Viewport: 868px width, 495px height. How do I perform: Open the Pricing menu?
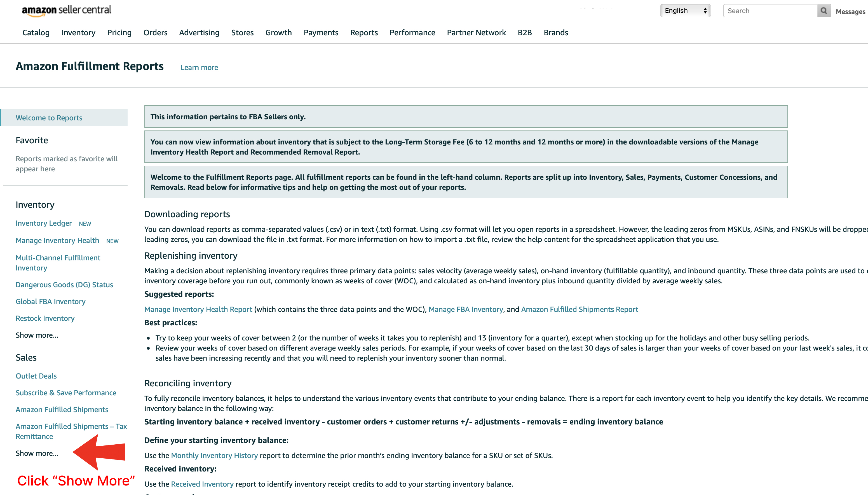[119, 33]
